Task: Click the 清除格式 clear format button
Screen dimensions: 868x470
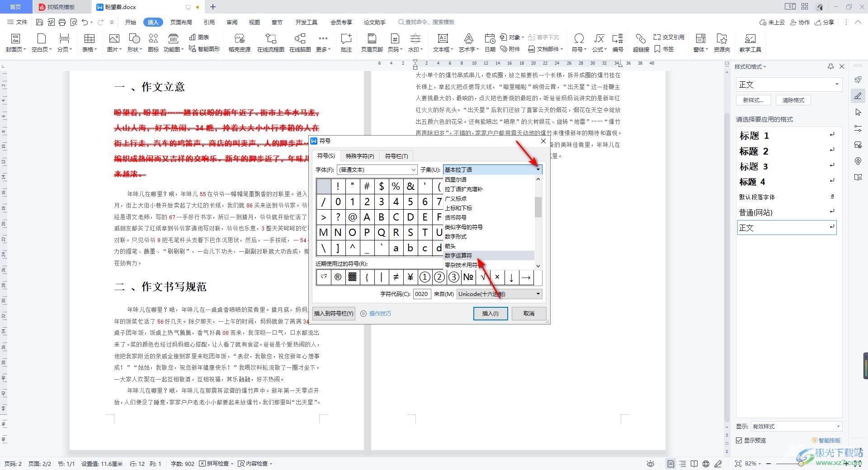Action: [x=793, y=100]
